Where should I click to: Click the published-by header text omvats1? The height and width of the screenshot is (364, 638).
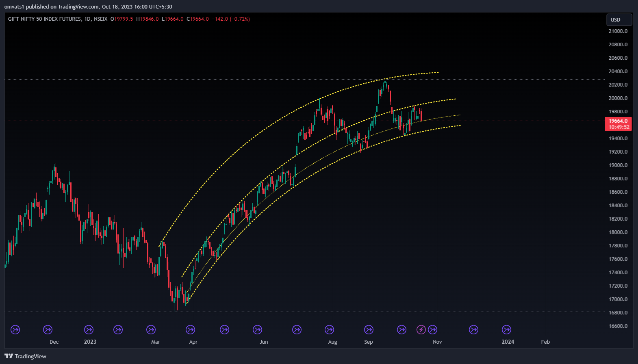click(x=14, y=6)
